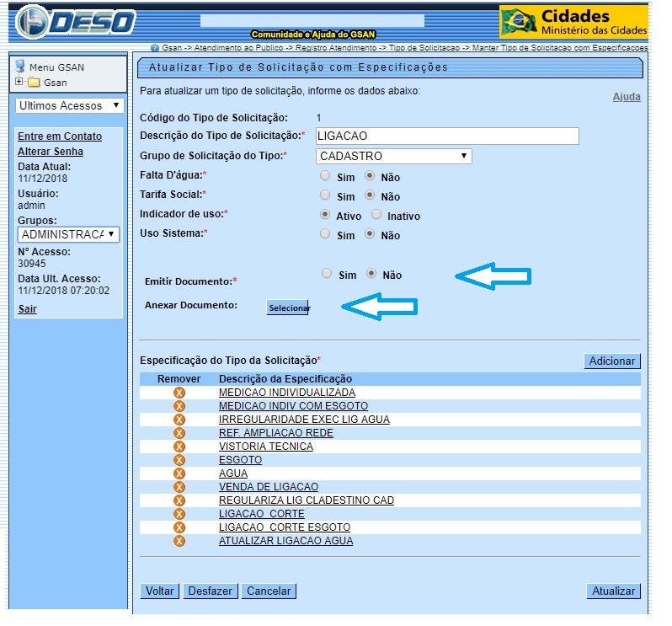Select Inativo for Indicador de uso
Screen dimensions: 672x626
[x=376, y=215]
